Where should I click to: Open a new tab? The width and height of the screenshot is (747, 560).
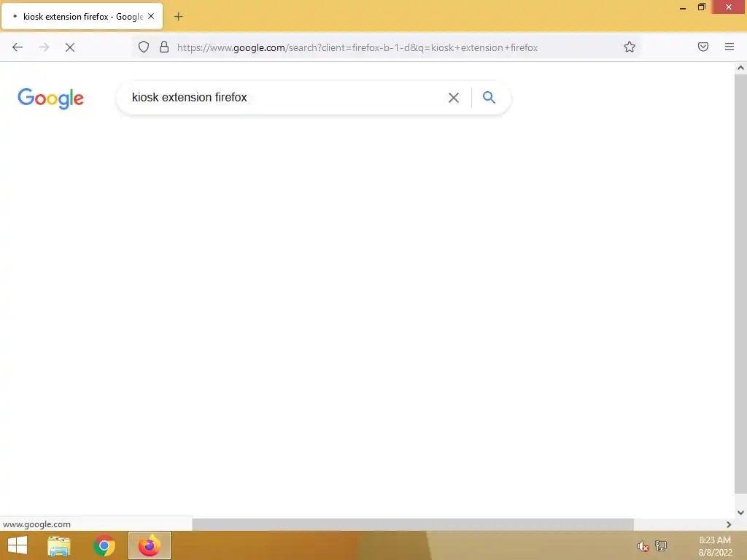point(178,17)
